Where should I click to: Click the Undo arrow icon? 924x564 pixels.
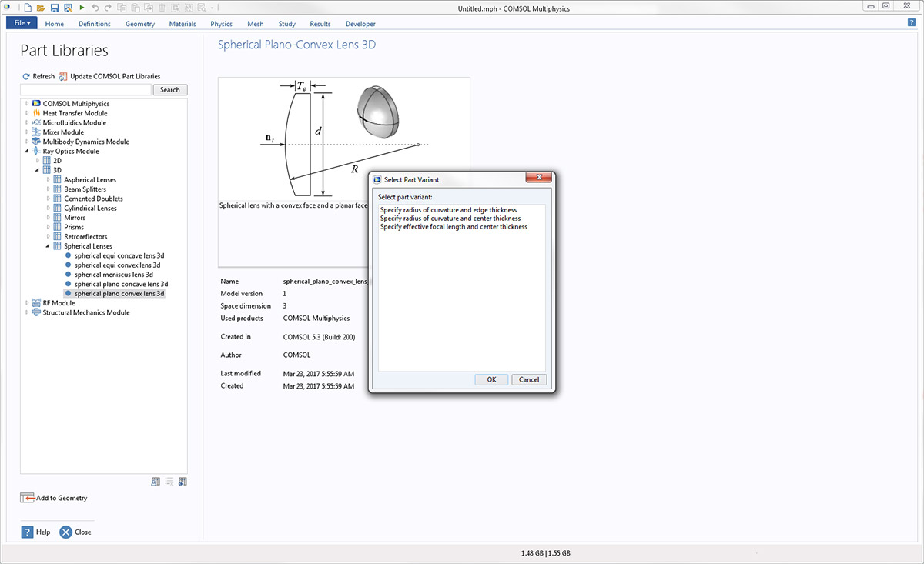coord(96,7)
